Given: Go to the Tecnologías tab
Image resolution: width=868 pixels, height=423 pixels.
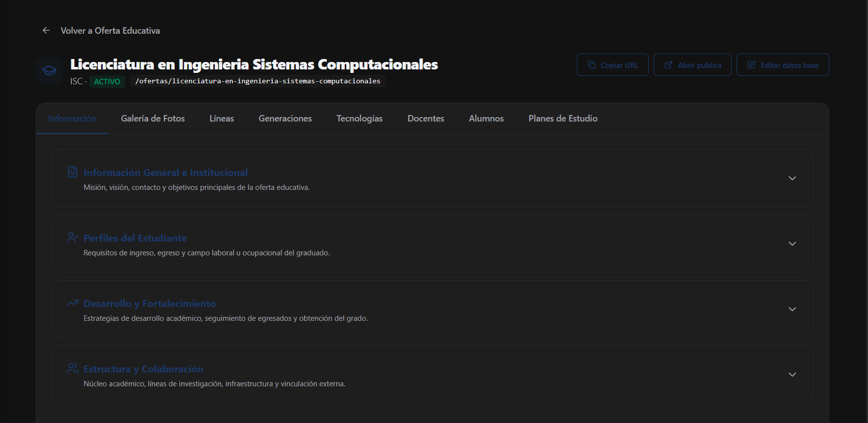Looking at the screenshot, I should (x=360, y=119).
